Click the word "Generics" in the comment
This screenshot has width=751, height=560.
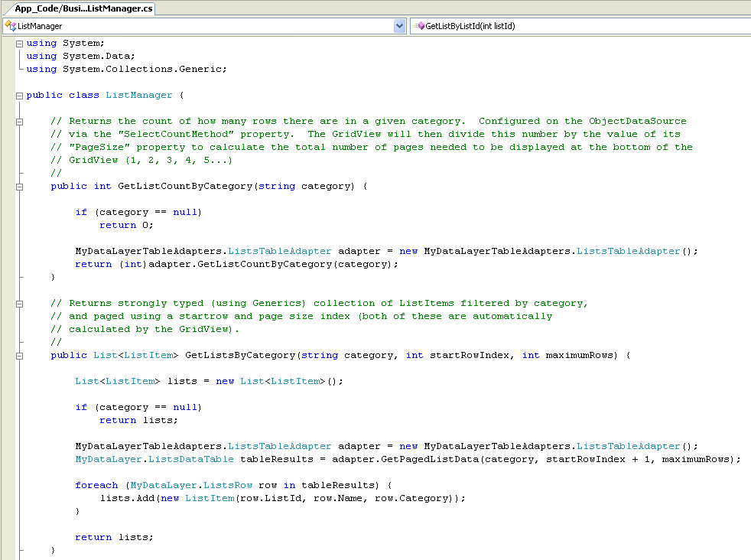coord(276,303)
